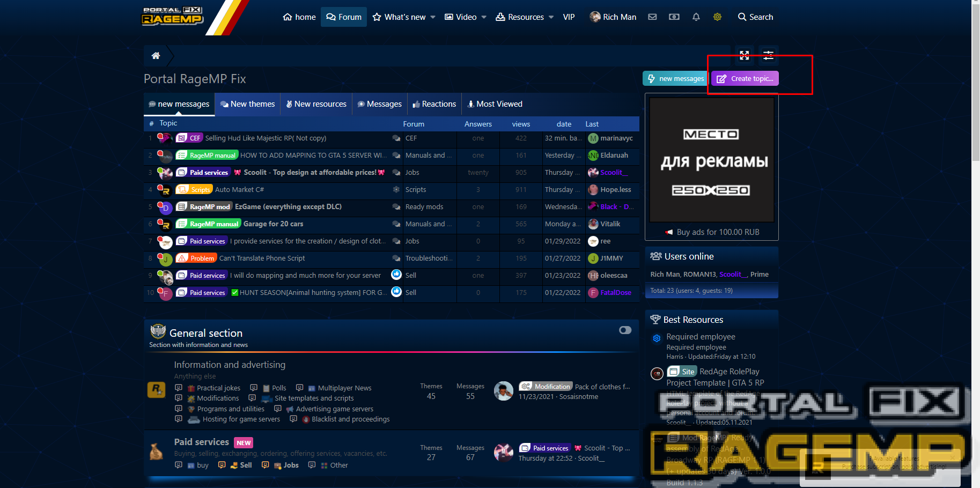Viewport: 980px width, 488px height.
Task: Open Garage for 20 cars topic
Action: pos(273,224)
